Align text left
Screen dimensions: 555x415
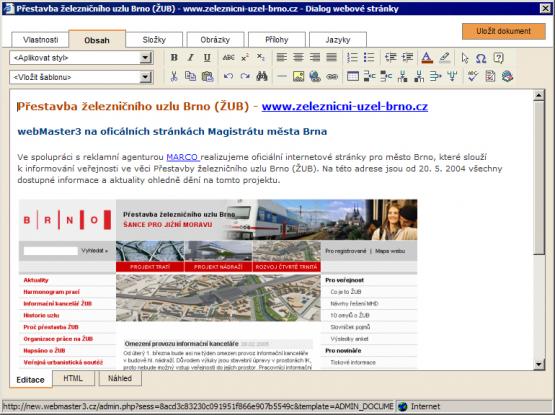coord(282,57)
